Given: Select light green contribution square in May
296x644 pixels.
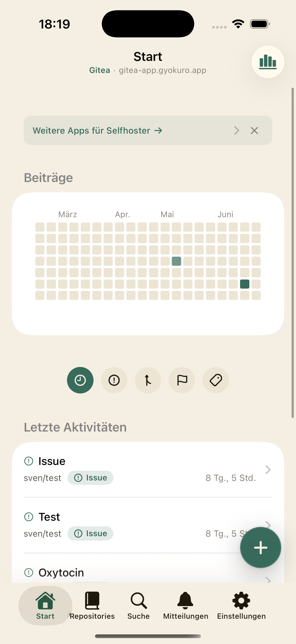Looking at the screenshot, I should click(x=176, y=261).
